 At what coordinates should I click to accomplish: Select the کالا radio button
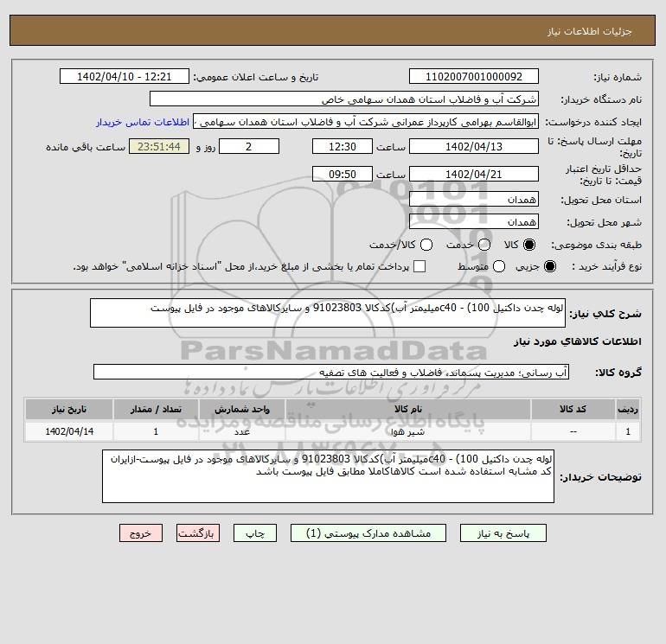(529, 245)
